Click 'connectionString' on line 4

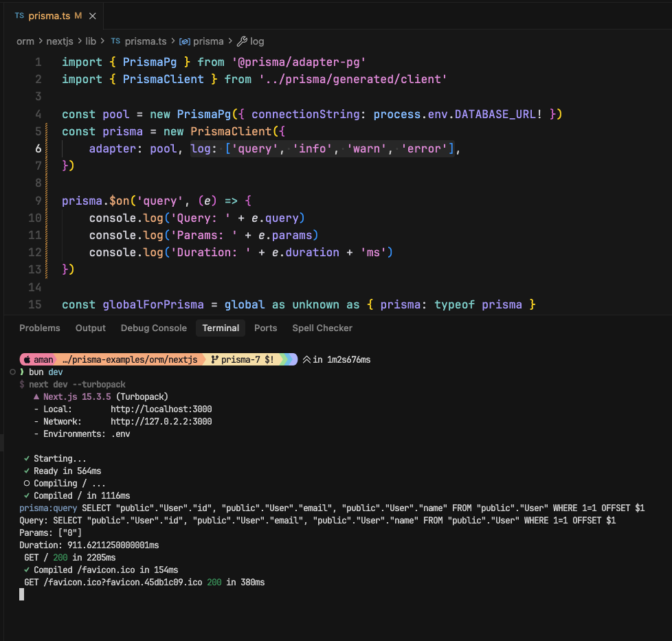tap(306, 115)
